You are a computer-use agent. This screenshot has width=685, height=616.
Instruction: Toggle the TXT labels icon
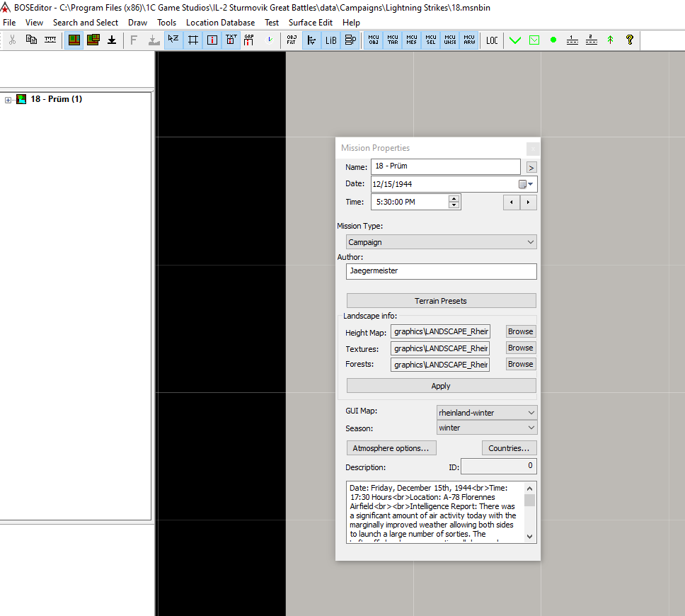point(231,40)
